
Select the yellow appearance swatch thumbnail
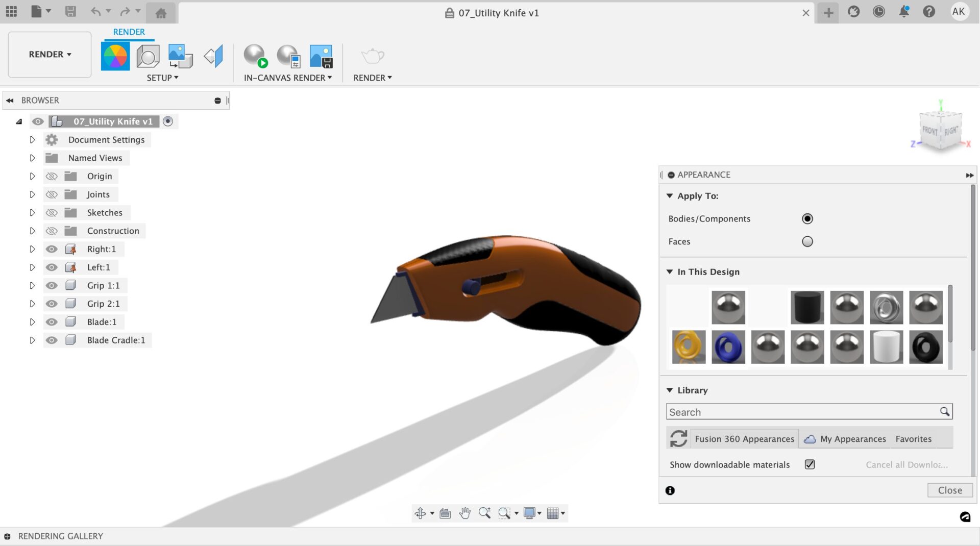click(x=689, y=347)
